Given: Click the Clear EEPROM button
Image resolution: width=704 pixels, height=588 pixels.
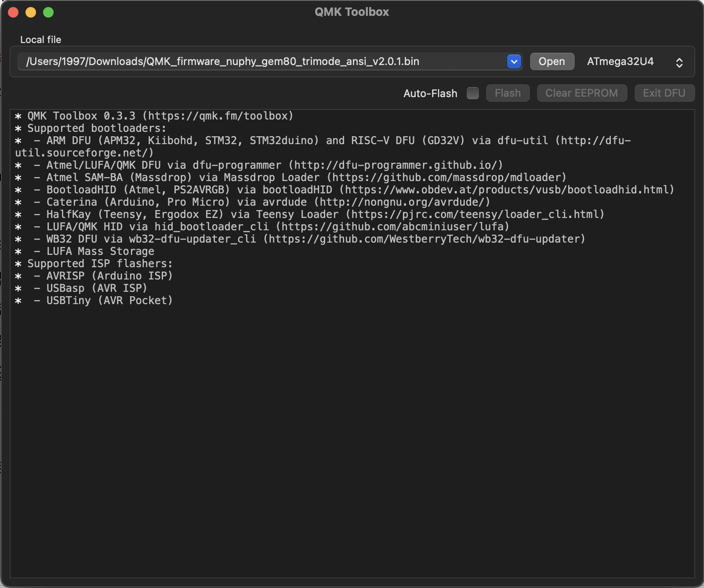Looking at the screenshot, I should point(582,93).
